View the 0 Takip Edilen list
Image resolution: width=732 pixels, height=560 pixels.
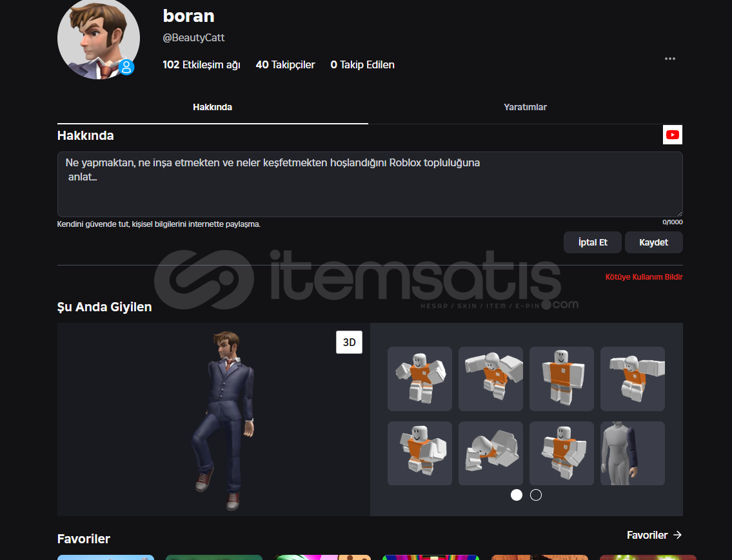tap(362, 65)
